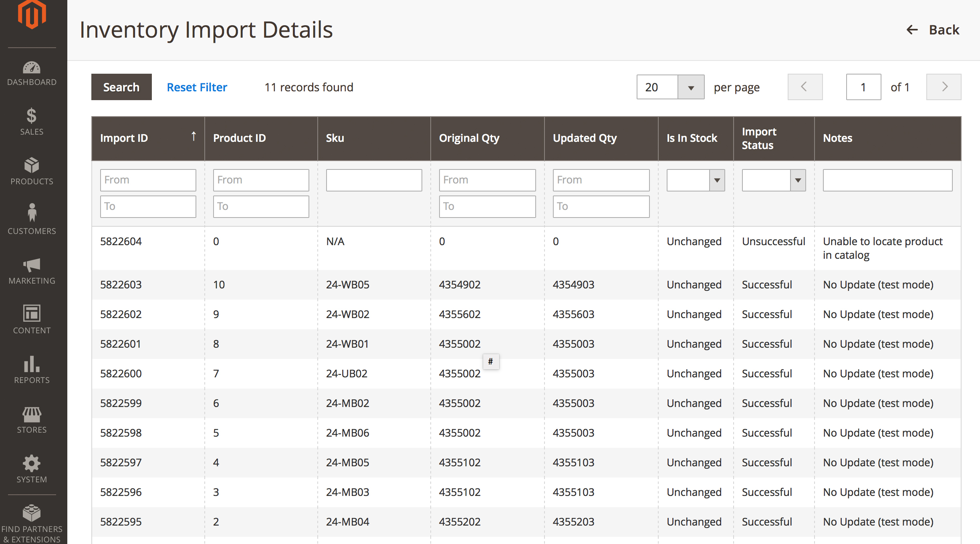Click Original Qty From filter field
980x544 pixels.
tap(488, 180)
